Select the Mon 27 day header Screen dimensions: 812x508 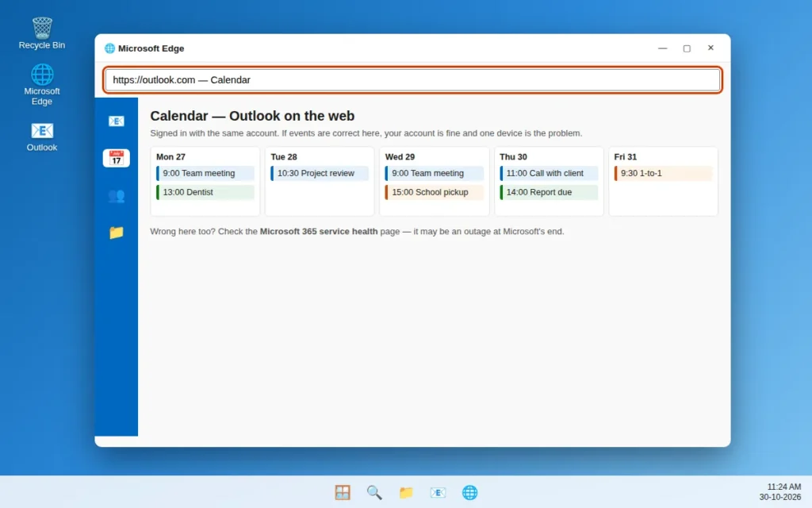171,156
